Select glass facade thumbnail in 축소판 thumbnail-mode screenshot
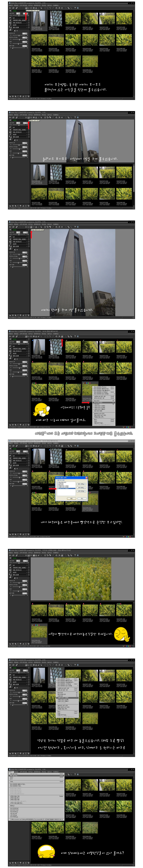The image size is (143, 868). 56,18
